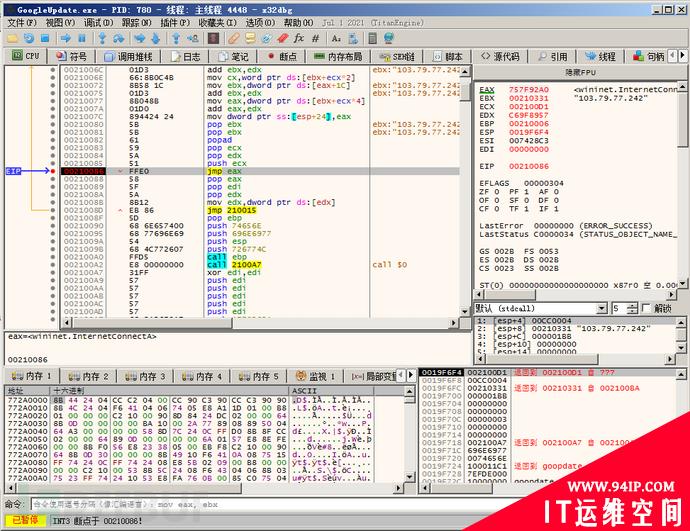690x531 pixels.
Task: Toggle breakpoint bullet at address 002100A2
Action: click(x=53, y=264)
